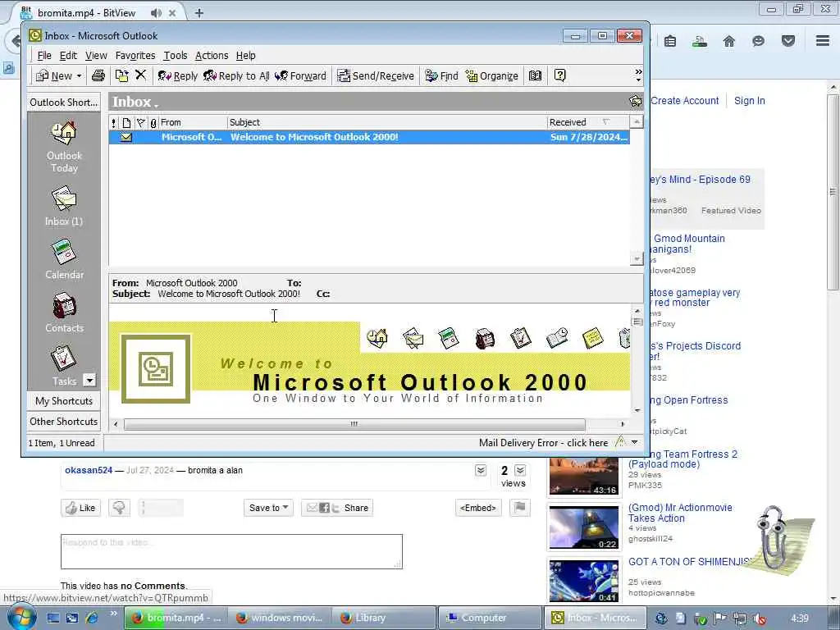Open Address Book toolbar icon
Image resolution: width=840 pixels, height=630 pixels.
click(535, 75)
